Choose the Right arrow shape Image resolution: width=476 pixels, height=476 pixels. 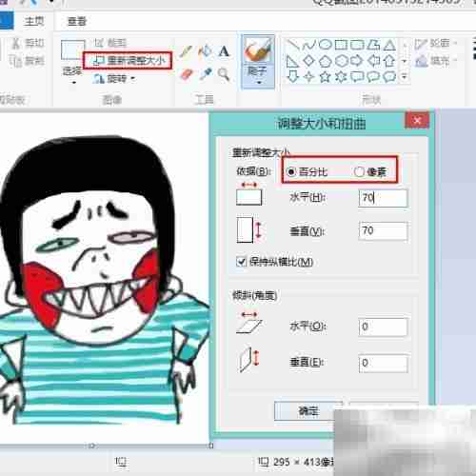357,61
